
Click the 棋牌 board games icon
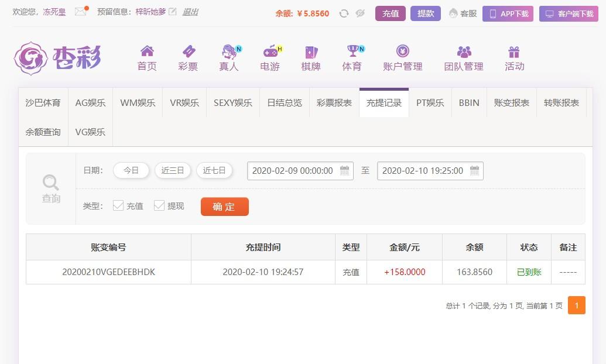[x=310, y=51]
